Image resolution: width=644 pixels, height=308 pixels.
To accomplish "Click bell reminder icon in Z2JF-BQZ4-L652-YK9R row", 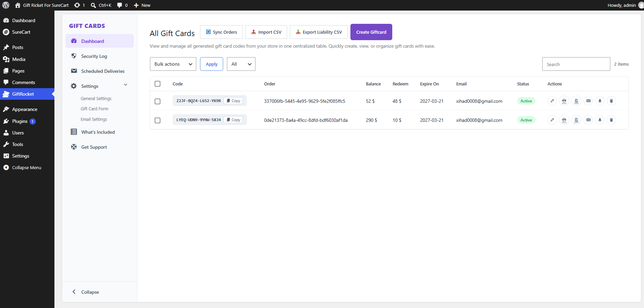I will click(600, 101).
